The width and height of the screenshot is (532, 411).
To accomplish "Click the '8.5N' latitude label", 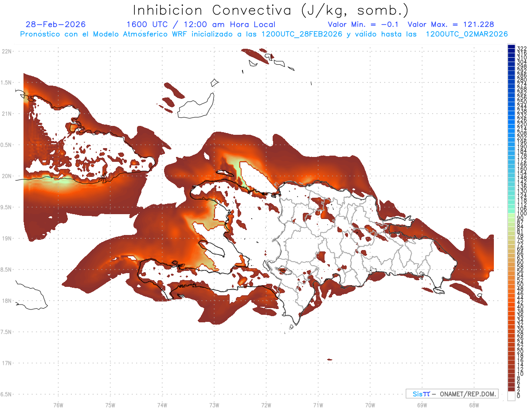I will (x=6, y=270).
